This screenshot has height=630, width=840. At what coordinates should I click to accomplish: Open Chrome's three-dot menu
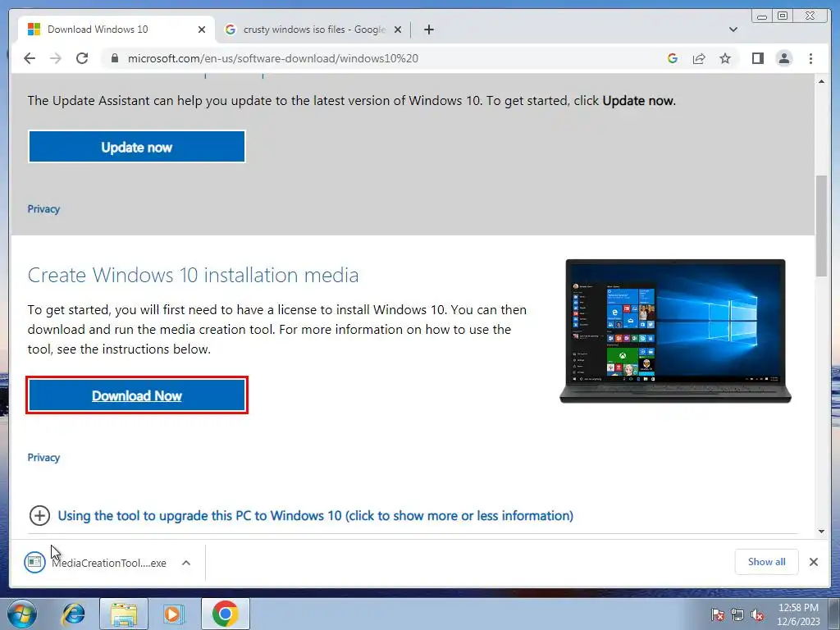[810, 58]
